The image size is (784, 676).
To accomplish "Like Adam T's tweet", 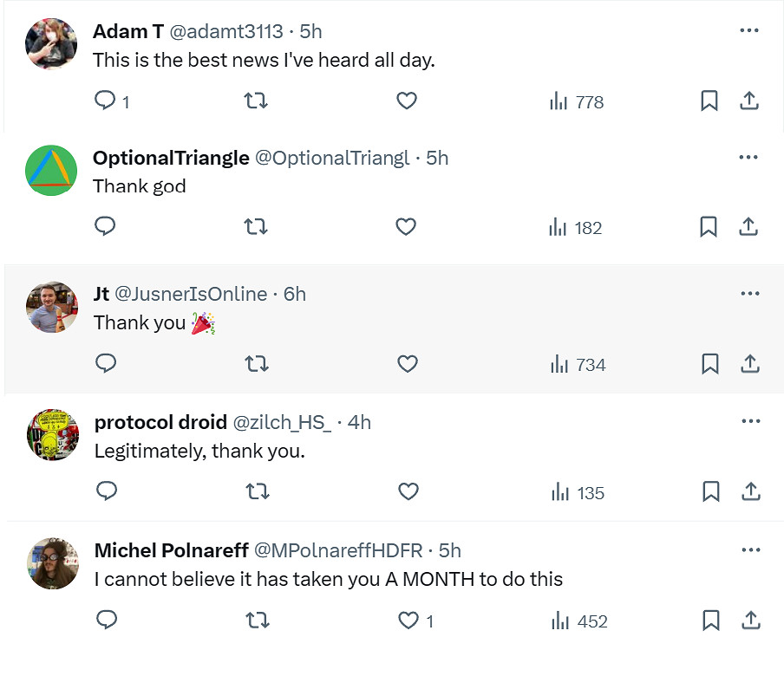I will click(x=407, y=101).
